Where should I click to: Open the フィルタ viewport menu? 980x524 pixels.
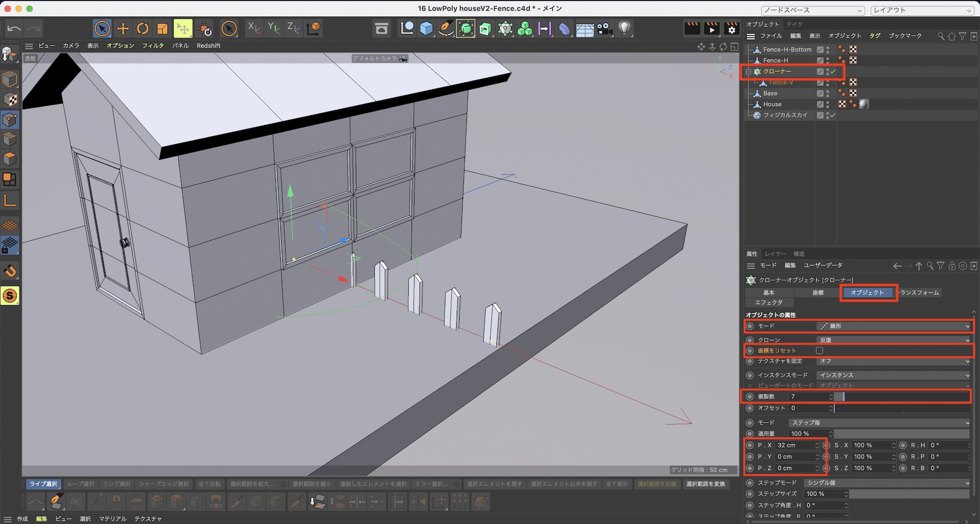pyautogui.click(x=153, y=46)
